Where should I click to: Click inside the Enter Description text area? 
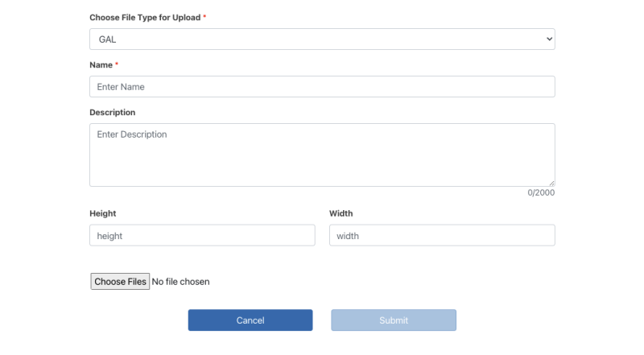[x=322, y=155]
